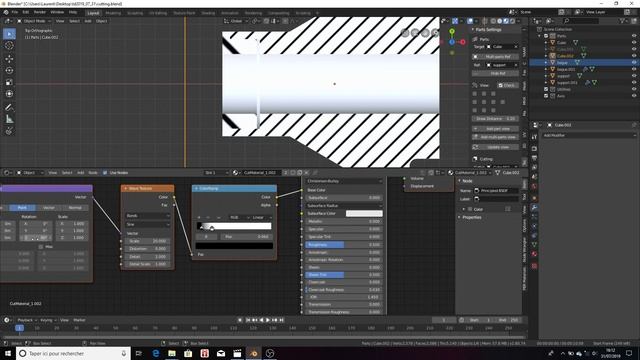Expand the Properties panel in node sidebar

460,218
